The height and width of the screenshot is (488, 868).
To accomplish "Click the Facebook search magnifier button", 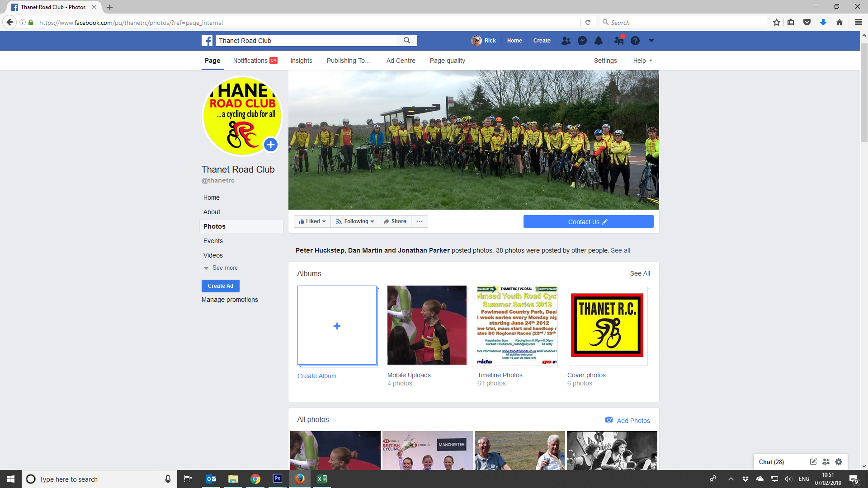I will (x=407, y=41).
